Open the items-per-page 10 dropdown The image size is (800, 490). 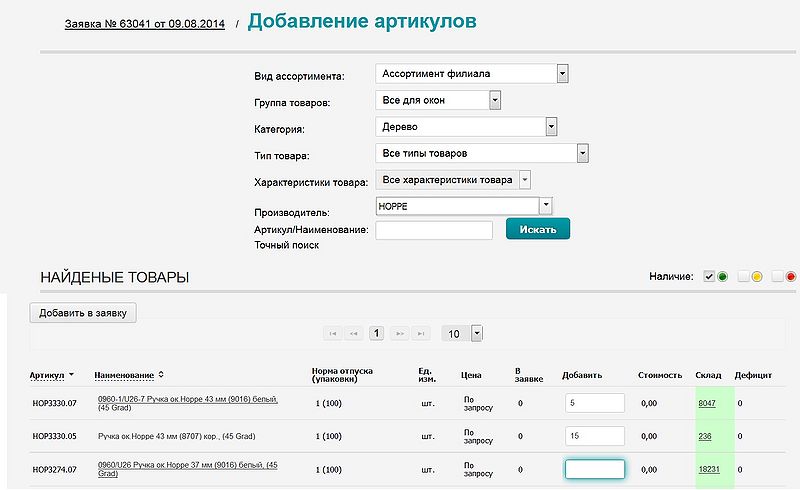476,333
